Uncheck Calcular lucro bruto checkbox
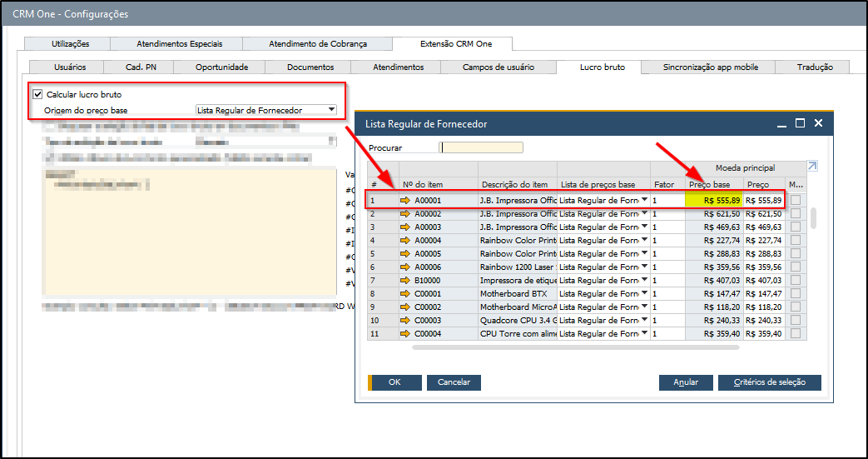 pyautogui.click(x=37, y=95)
